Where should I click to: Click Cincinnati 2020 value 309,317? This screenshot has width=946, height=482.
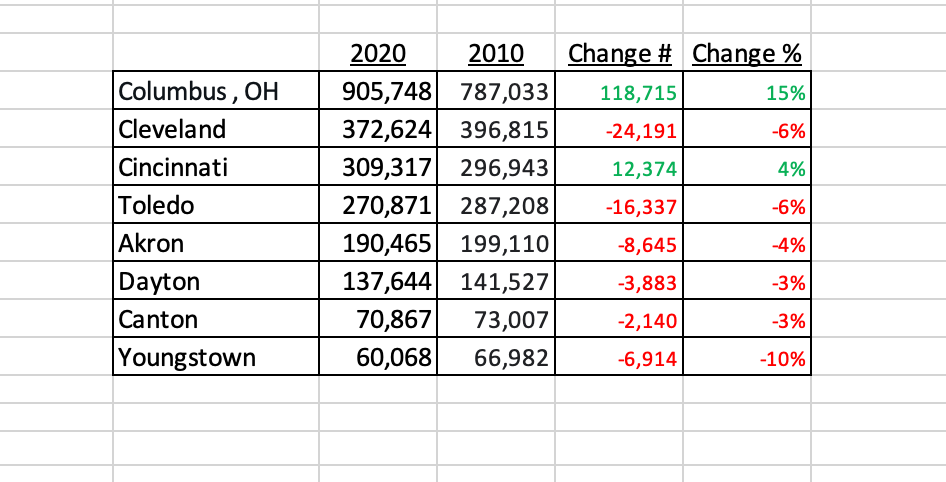[378, 166]
